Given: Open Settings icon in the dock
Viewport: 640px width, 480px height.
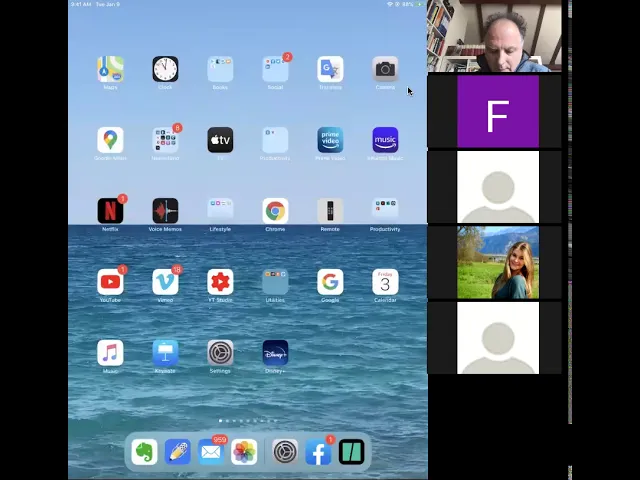Looking at the screenshot, I should (x=285, y=452).
